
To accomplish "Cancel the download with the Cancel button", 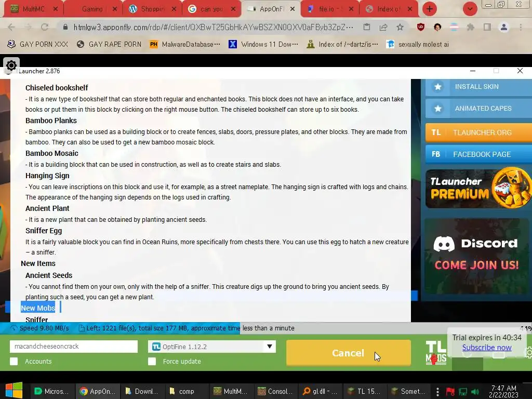I will point(349,353).
